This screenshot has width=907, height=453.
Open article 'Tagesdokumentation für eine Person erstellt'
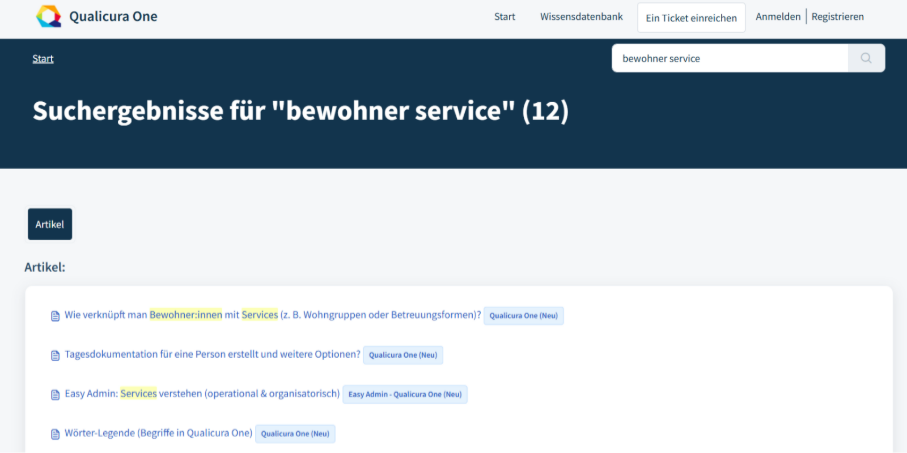[213, 354]
